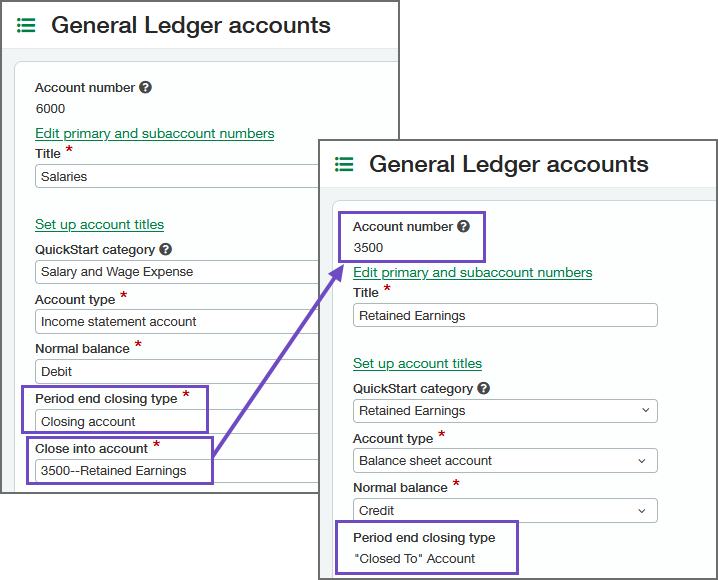Open Set up account titles link below Retained Earnings
This screenshot has height=580, width=718.
pyautogui.click(x=417, y=363)
